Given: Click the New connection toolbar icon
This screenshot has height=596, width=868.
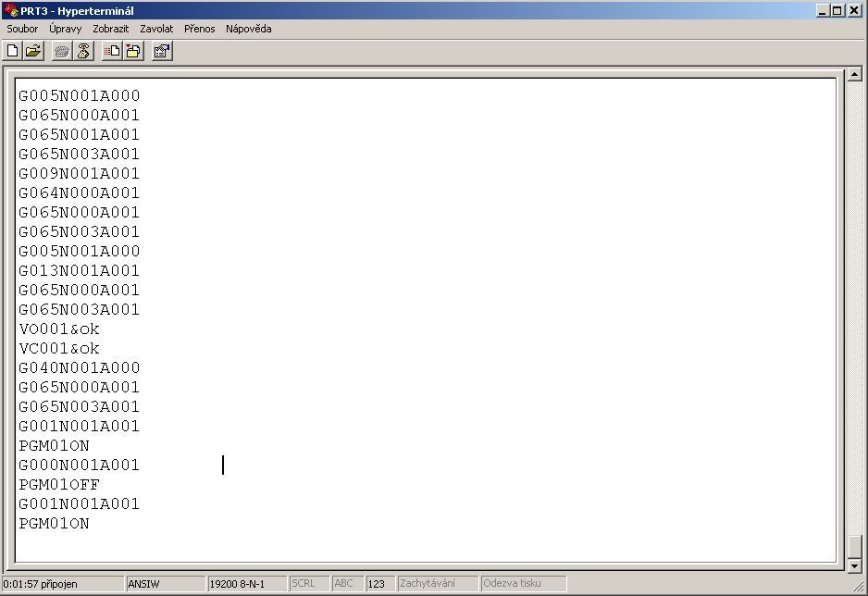Looking at the screenshot, I should point(13,52).
